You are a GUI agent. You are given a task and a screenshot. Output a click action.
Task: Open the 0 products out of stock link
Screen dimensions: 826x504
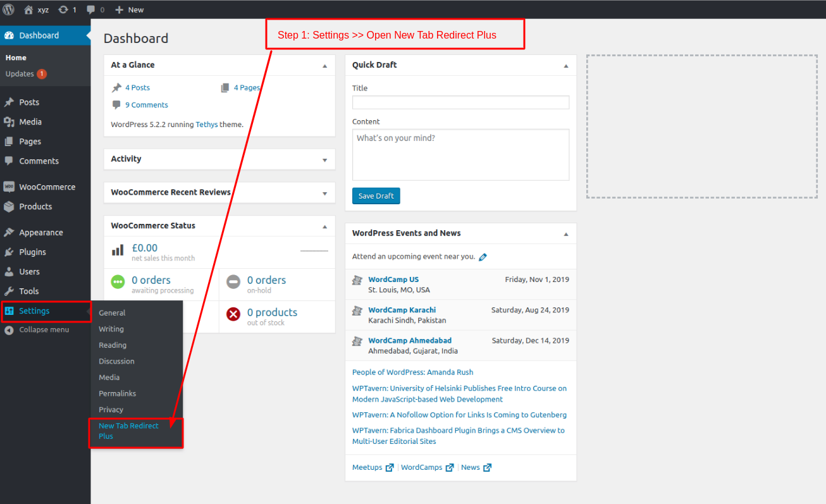coord(272,312)
